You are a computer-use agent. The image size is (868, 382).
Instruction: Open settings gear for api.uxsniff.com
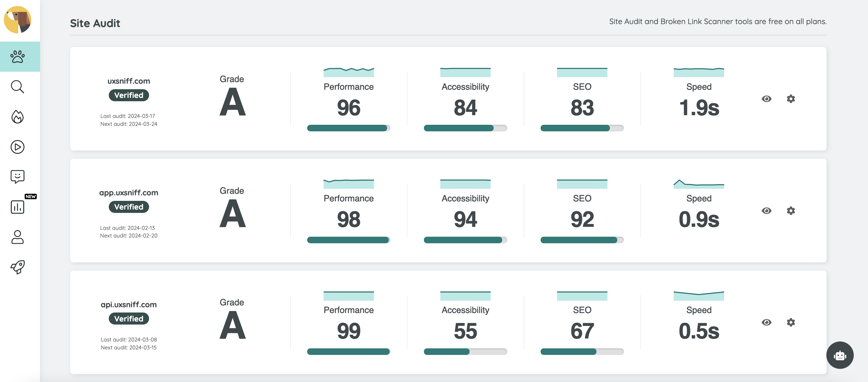point(791,322)
